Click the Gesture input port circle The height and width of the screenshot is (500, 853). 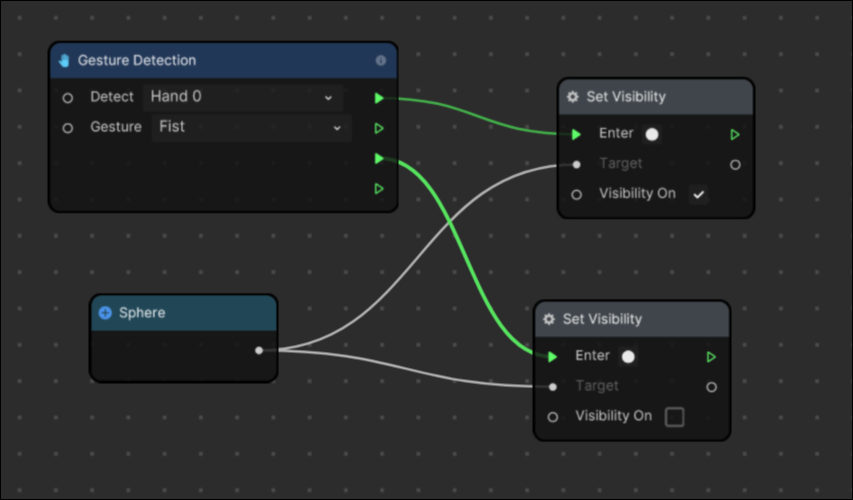click(x=67, y=128)
